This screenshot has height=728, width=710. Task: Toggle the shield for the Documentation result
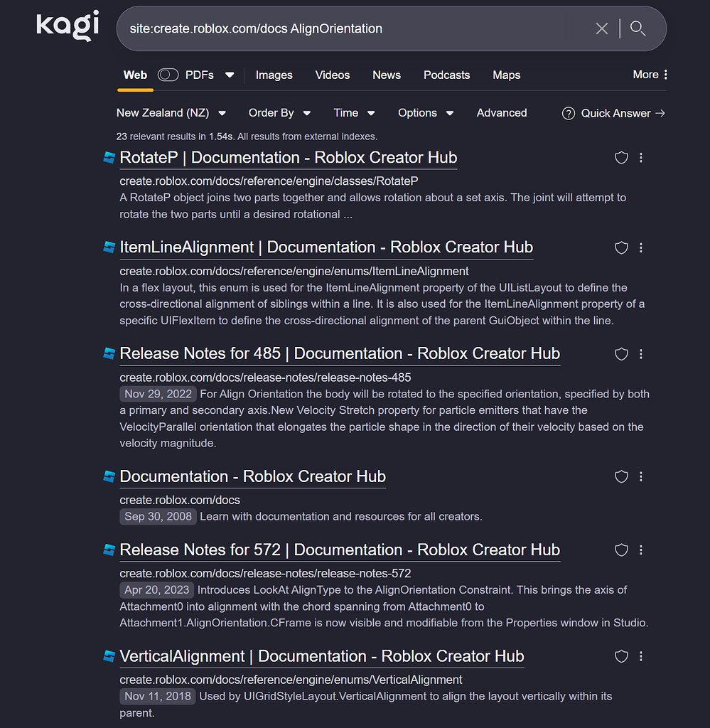(621, 477)
